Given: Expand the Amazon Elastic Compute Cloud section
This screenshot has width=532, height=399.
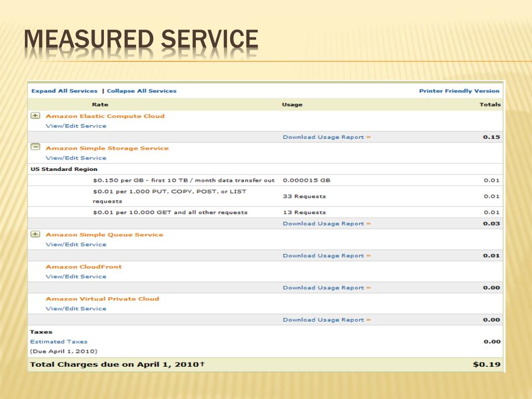Looking at the screenshot, I should (35, 116).
